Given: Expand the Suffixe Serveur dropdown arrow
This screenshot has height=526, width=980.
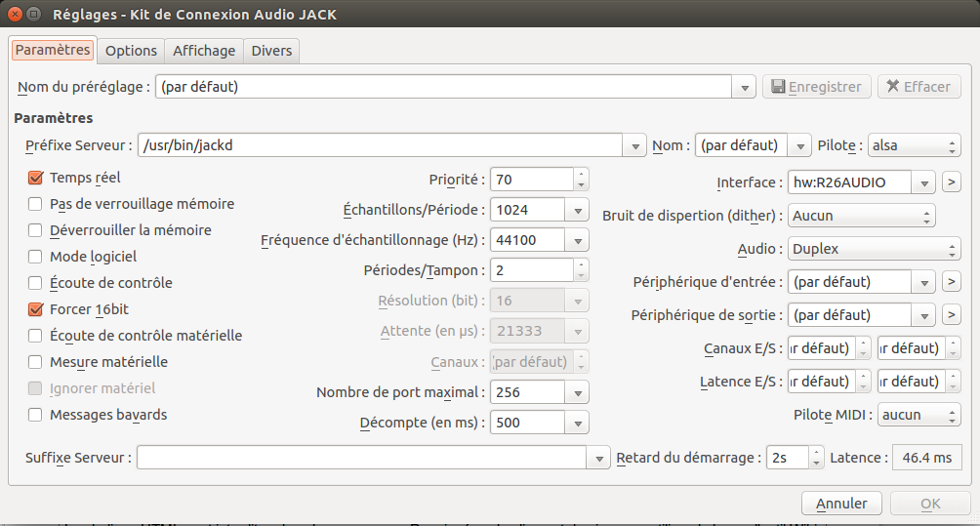Looking at the screenshot, I should [x=598, y=458].
